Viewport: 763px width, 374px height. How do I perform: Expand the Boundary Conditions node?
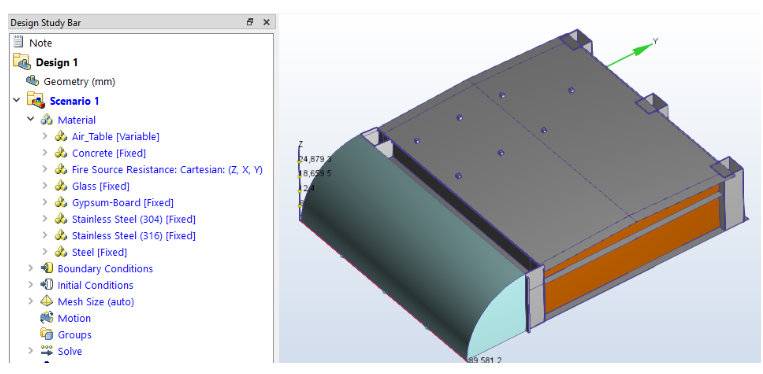coord(31,268)
